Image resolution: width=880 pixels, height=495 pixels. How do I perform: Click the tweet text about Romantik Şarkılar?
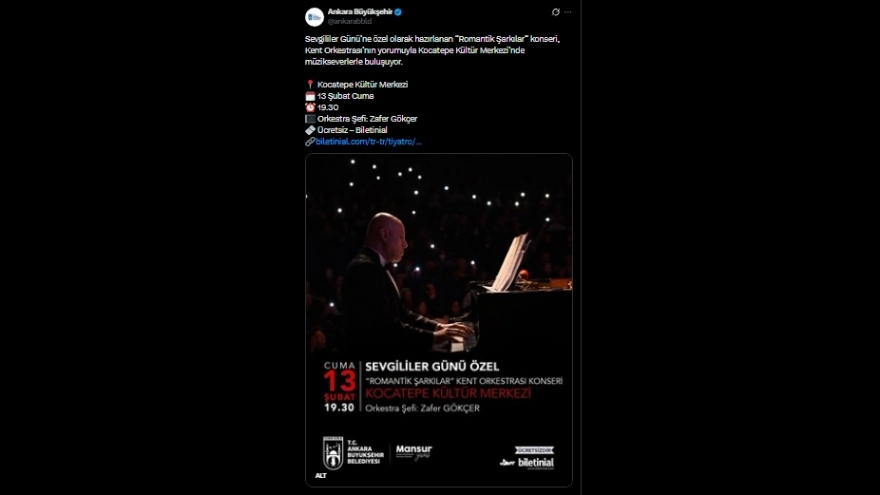(432, 51)
